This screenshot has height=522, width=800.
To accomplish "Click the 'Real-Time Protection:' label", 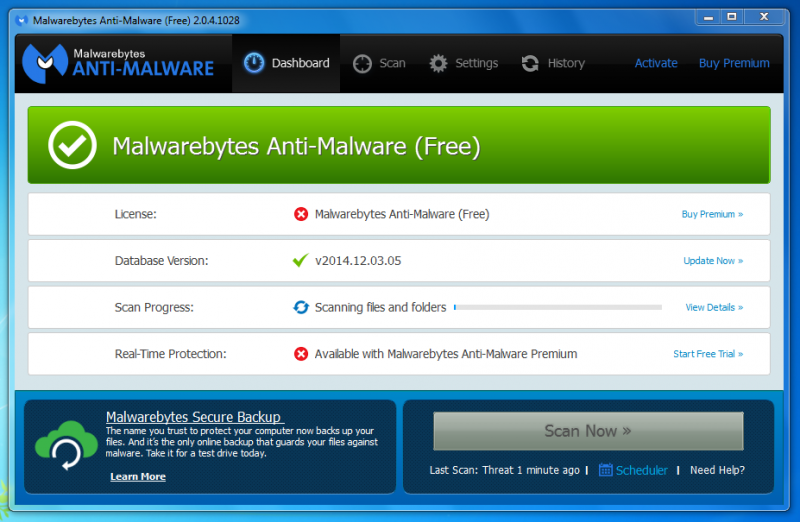I will (170, 354).
